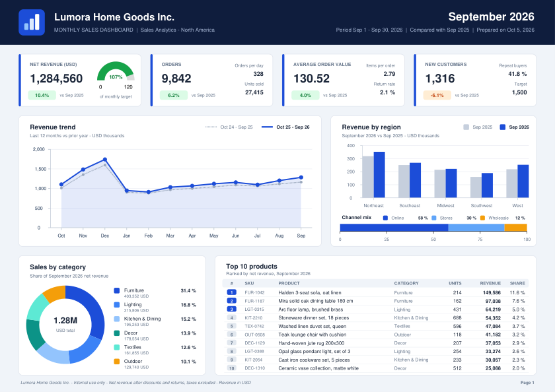Viewport: 555px width, 392px height.
Task: Click the 4.0% average order value badge
Action: click(305, 95)
